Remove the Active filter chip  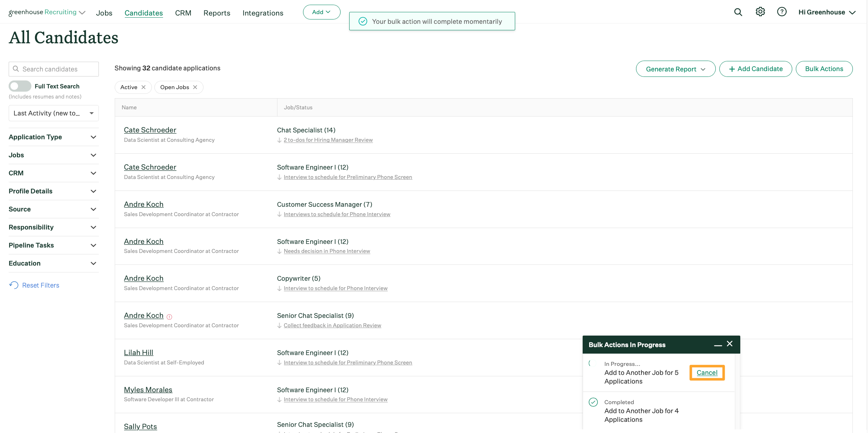click(144, 87)
